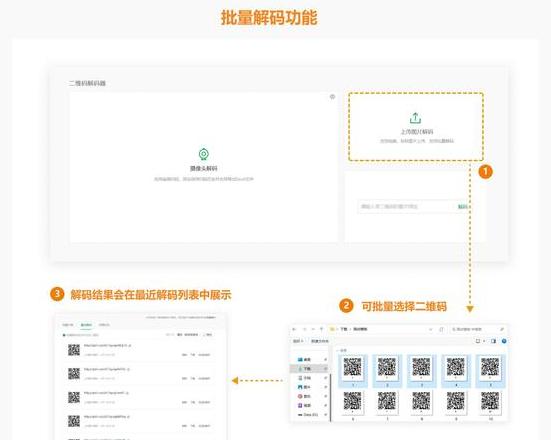This screenshot has width=551, height=440.
Task: Click the third decoded QR code thumbnail
Action: tap(74, 397)
